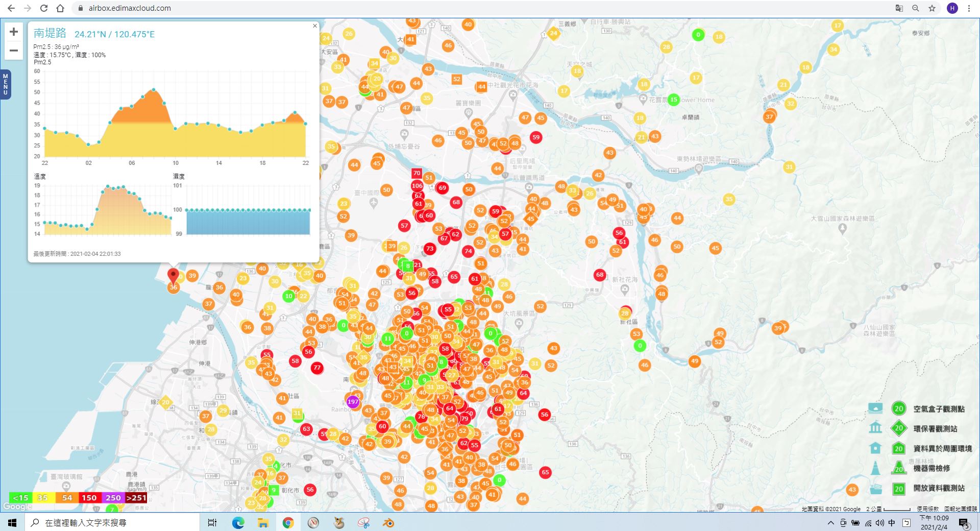Click the green <15 color scale swatch
Image resolution: width=980 pixels, height=531 pixels.
[x=21, y=498]
